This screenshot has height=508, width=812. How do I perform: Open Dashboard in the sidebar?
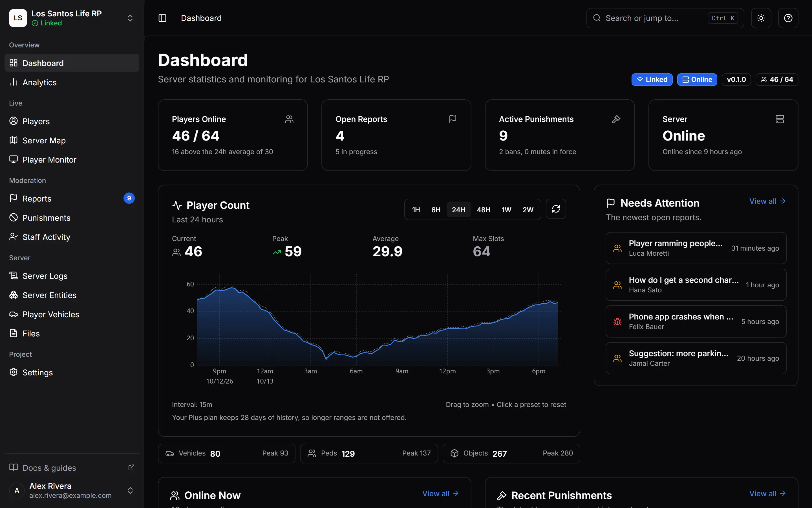click(x=72, y=63)
